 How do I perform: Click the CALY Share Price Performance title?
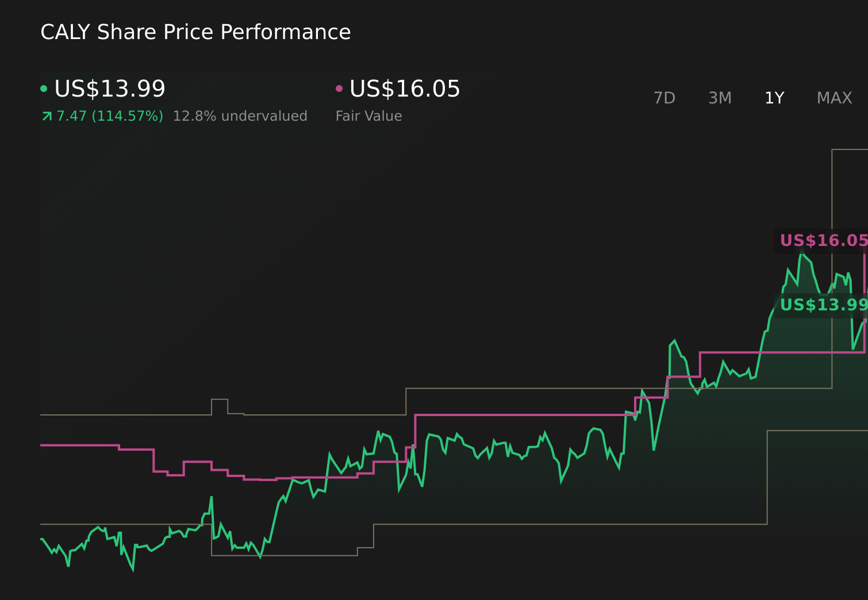pos(195,32)
